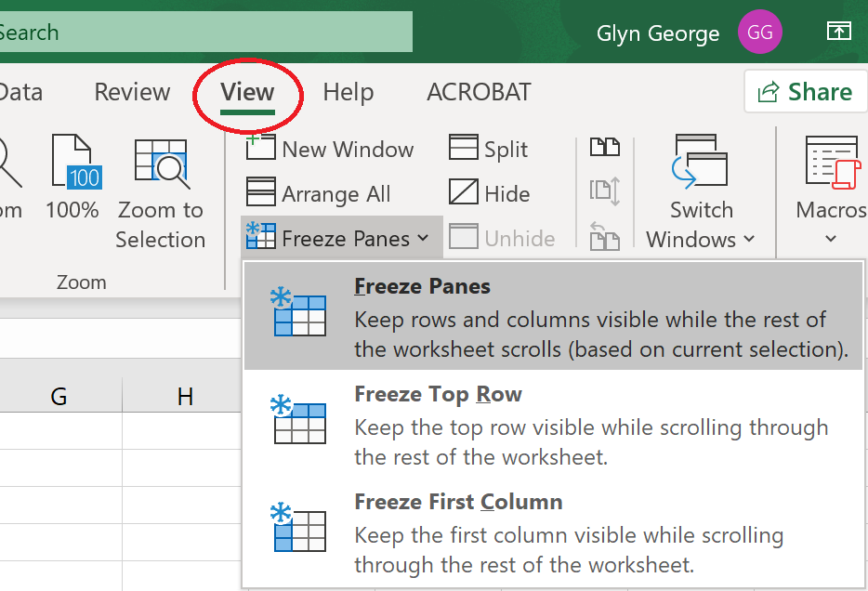Open the Help tab
Screen dimensions: 868x591
point(349,92)
